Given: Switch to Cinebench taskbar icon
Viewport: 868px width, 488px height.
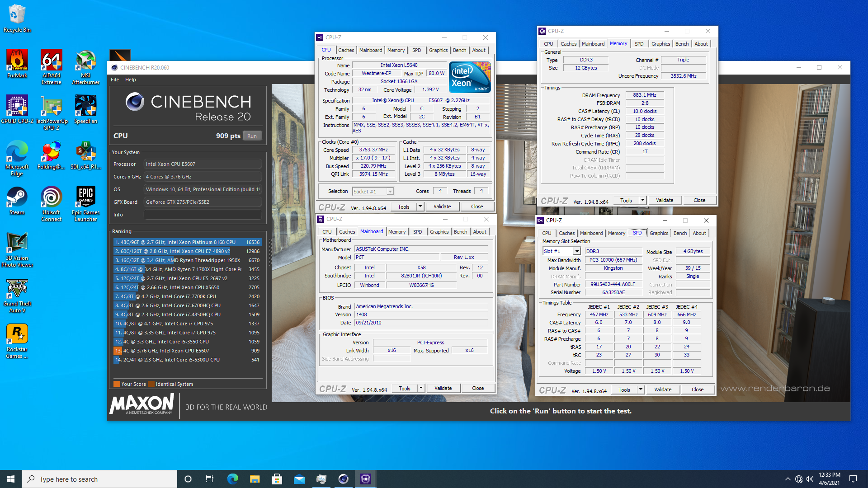Looking at the screenshot, I should click(x=343, y=479).
